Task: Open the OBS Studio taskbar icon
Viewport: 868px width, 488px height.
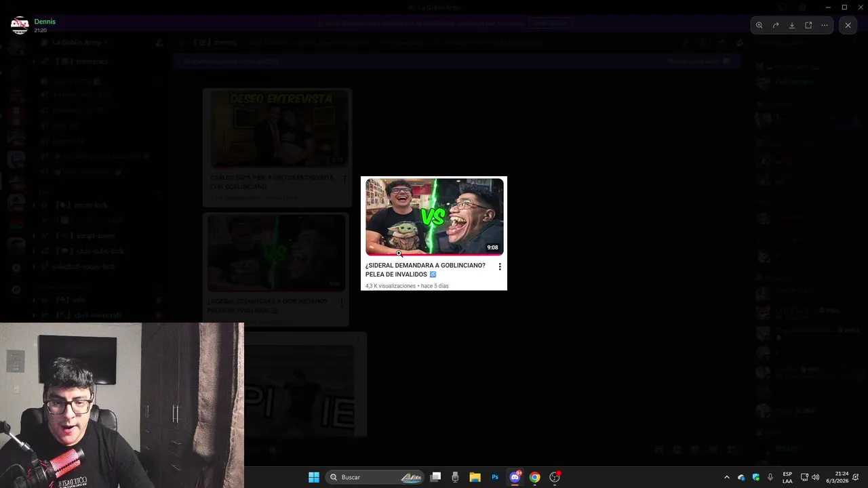Action: [555, 477]
